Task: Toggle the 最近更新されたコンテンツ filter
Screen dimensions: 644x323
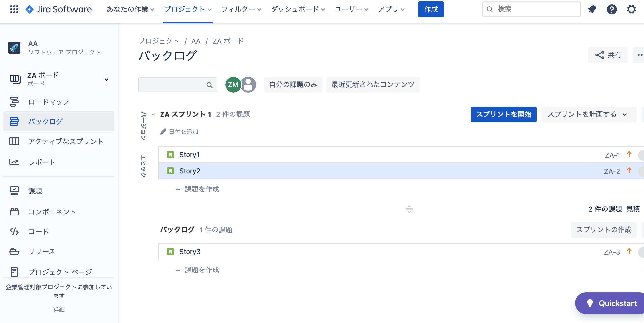Action: 373,84
